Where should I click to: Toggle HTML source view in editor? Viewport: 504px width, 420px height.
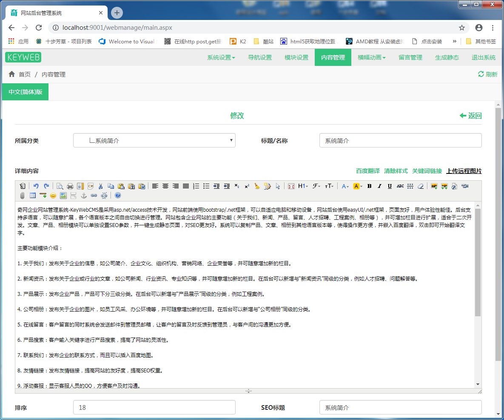click(22, 186)
